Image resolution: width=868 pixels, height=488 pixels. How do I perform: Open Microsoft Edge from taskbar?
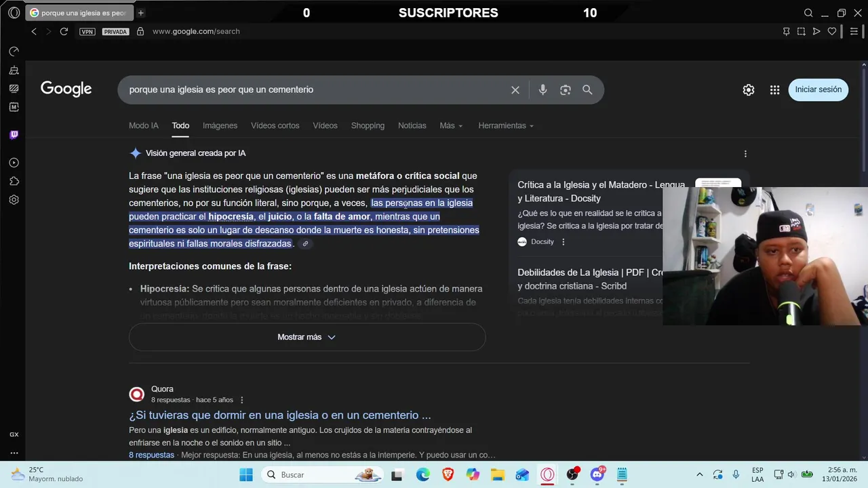tap(422, 474)
